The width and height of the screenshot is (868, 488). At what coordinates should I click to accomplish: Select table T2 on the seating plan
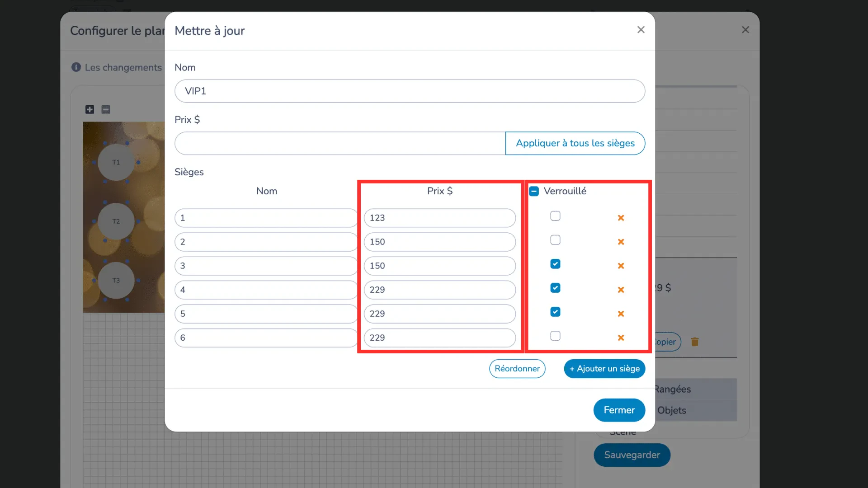tap(116, 221)
